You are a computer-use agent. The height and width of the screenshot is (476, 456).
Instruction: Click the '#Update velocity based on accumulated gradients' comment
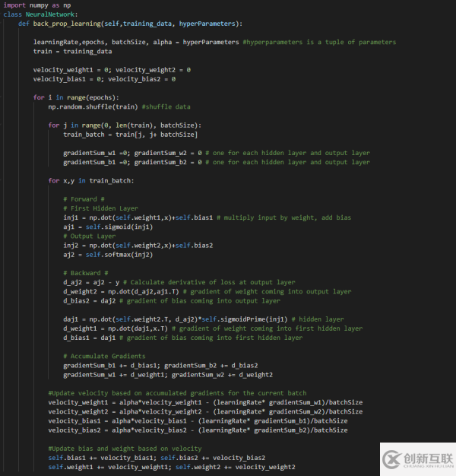pos(178,393)
